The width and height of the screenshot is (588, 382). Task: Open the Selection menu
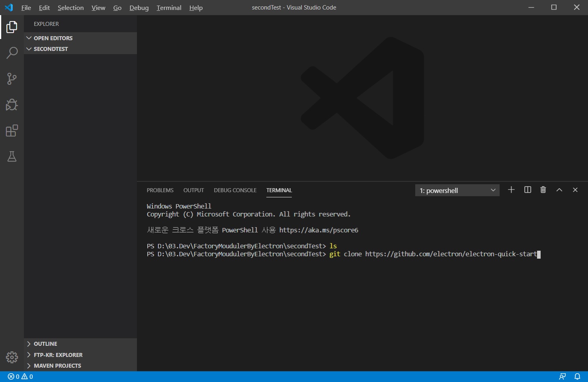pos(70,8)
